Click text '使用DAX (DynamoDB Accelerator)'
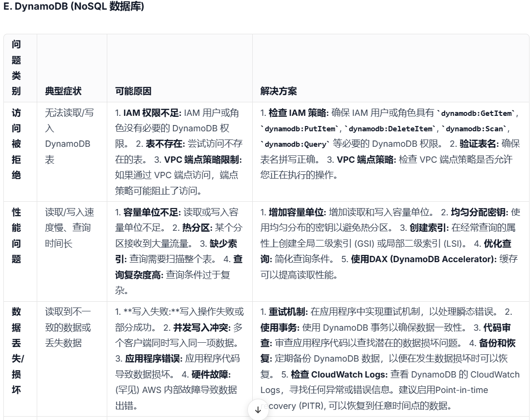Image resolution: width=532 pixels, height=420 pixels. 422,259
